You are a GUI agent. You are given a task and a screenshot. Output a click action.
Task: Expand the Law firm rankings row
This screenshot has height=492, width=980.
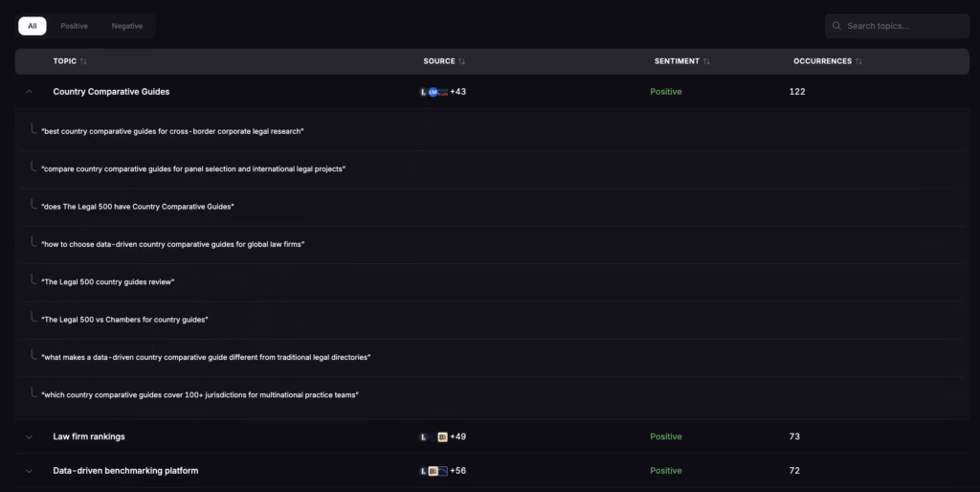click(x=29, y=436)
